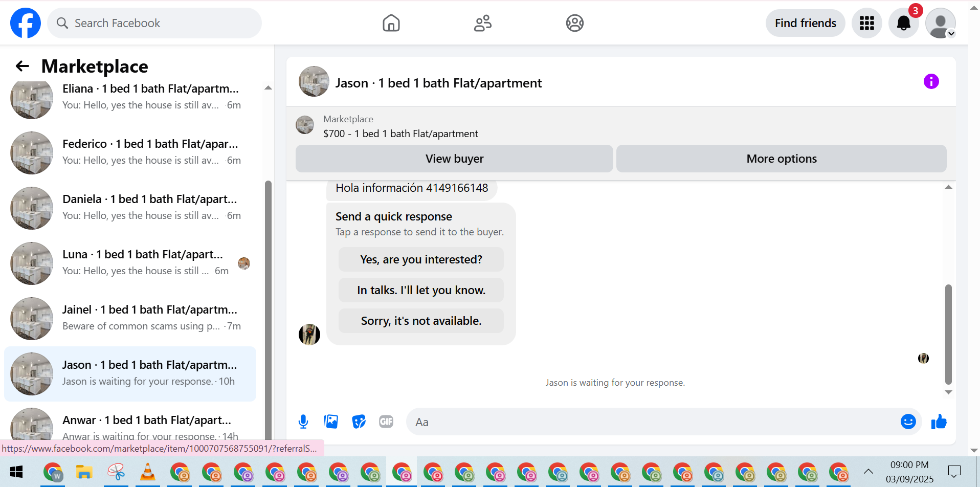
Task: Send quick reply 'Sorry, it's not available.'
Action: pos(421,321)
